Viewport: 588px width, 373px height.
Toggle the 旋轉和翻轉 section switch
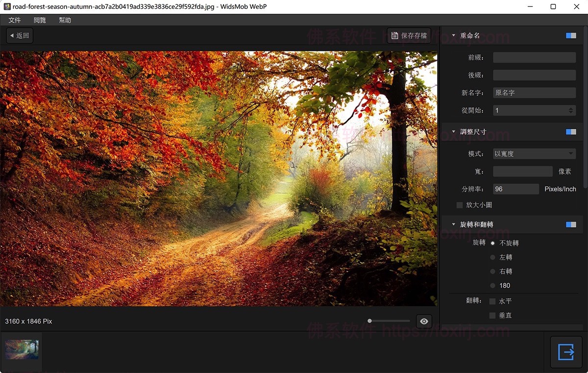pyautogui.click(x=571, y=224)
